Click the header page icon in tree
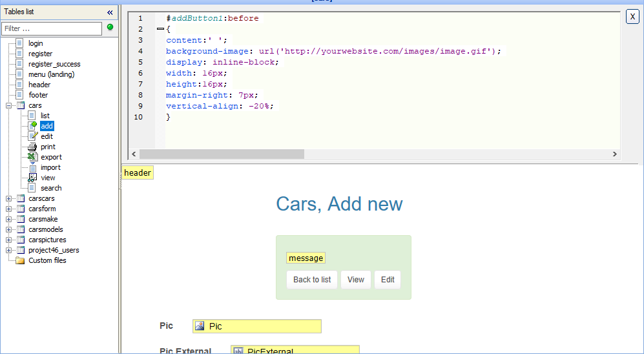 point(19,84)
